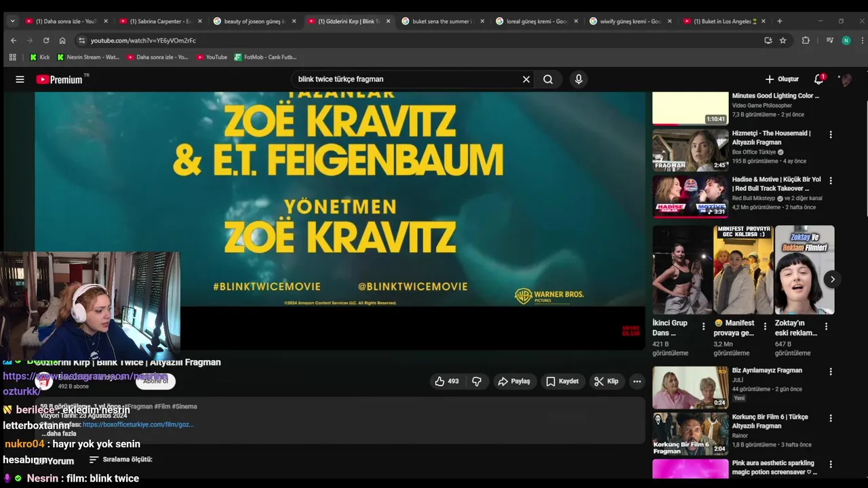This screenshot has height=488, width=868.
Task: Open Kick bookmark
Action: [39, 57]
